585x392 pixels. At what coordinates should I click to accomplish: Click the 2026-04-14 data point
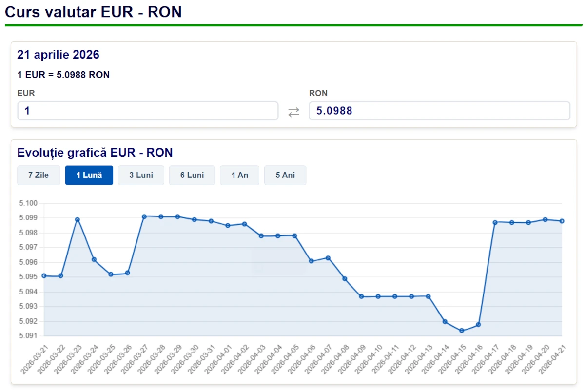(x=445, y=321)
